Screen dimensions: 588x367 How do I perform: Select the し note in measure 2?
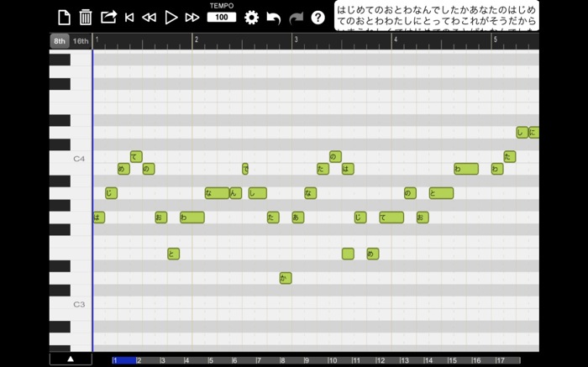pyautogui.click(x=258, y=193)
